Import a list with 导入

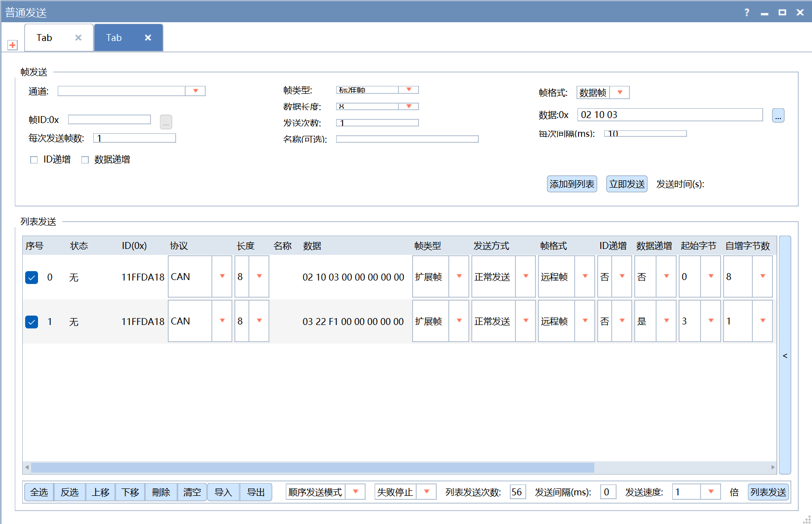(223, 492)
